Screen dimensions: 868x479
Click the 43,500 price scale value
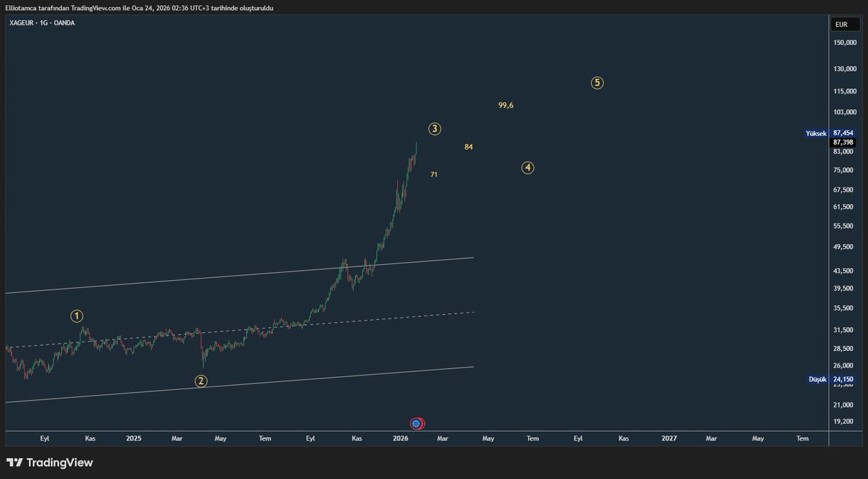tap(843, 271)
